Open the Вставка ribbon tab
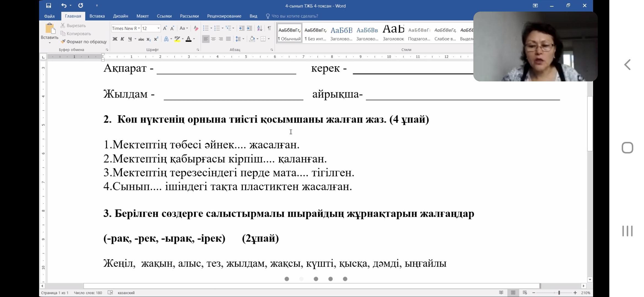This screenshot has width=644, height=297. point(97,16)
